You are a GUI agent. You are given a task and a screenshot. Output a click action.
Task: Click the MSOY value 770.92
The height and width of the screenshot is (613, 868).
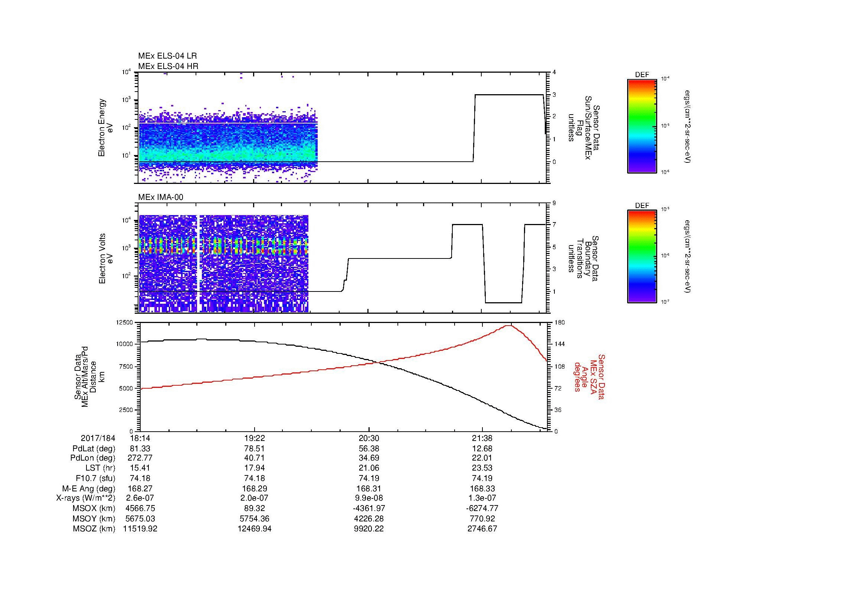pos(482,518)
